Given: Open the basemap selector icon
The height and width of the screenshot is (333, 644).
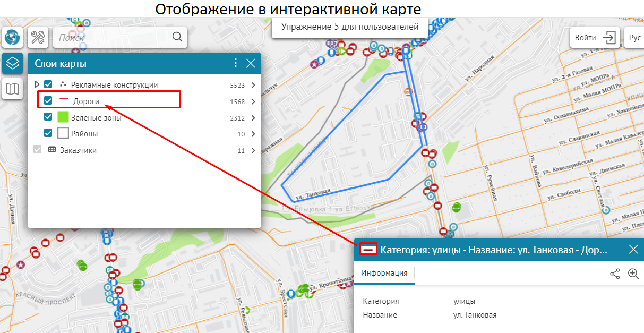Looking at the screenshot, I should coord(12,89).
